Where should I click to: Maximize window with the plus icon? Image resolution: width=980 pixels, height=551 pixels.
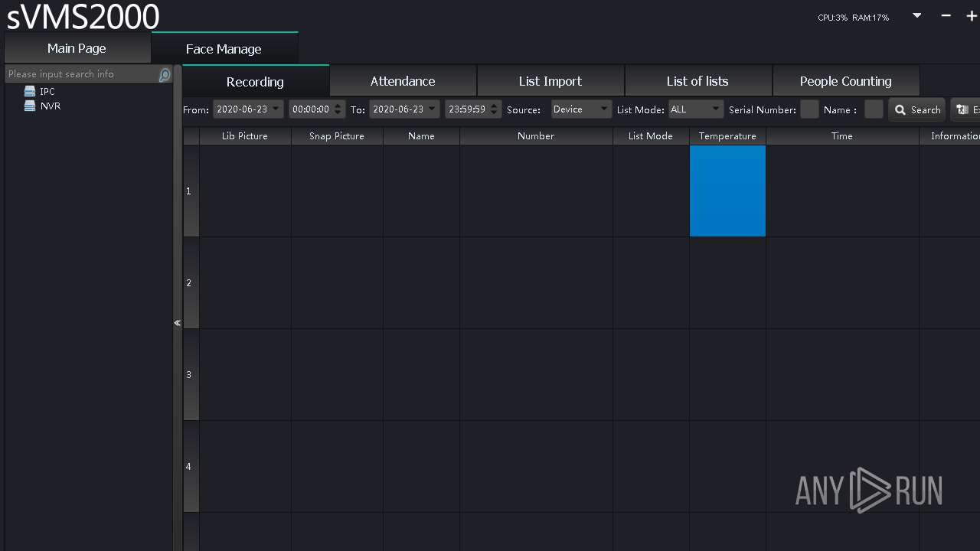972,15
